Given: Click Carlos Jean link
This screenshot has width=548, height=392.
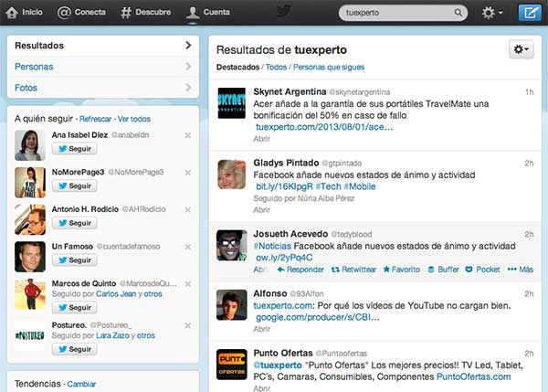Looking at the screenshot, I should (116, 293).
